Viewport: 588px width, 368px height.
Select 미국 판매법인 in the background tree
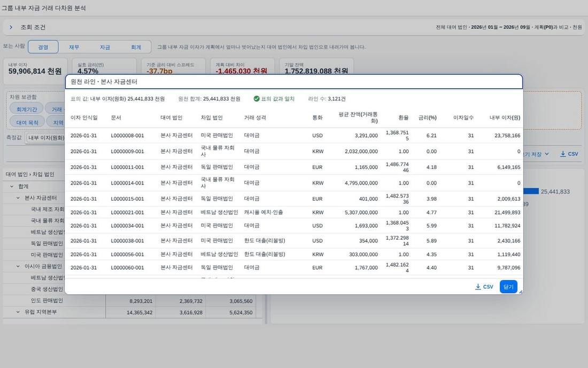pos(47,255)
